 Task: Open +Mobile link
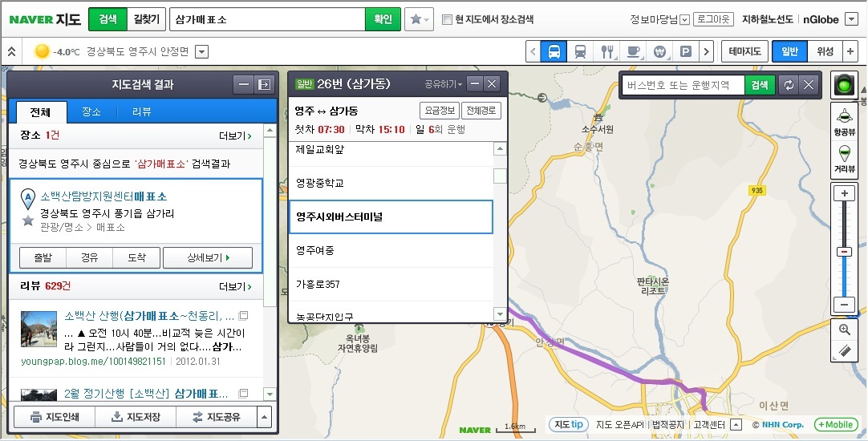point(837,425)
